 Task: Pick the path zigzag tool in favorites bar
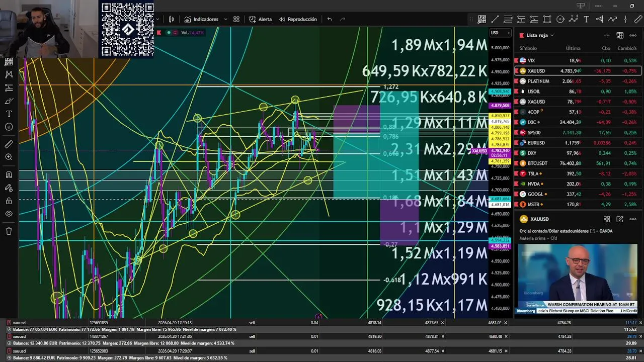612,19
